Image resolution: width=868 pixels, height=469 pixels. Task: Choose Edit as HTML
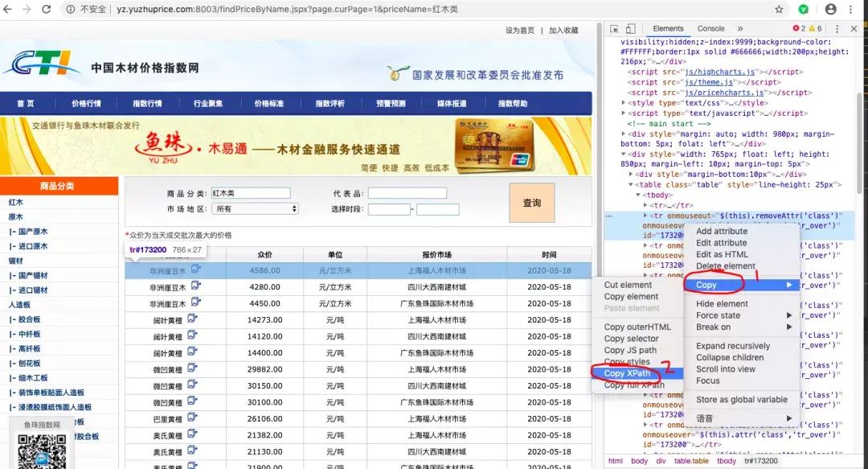(x=742, y=254)
